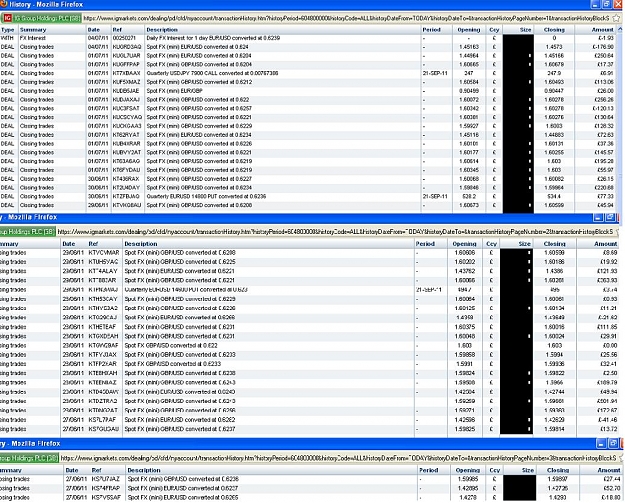Viewport: 625px width, 503px height.
Task: Click the Period header in bottom window
Action: point(428,470)
